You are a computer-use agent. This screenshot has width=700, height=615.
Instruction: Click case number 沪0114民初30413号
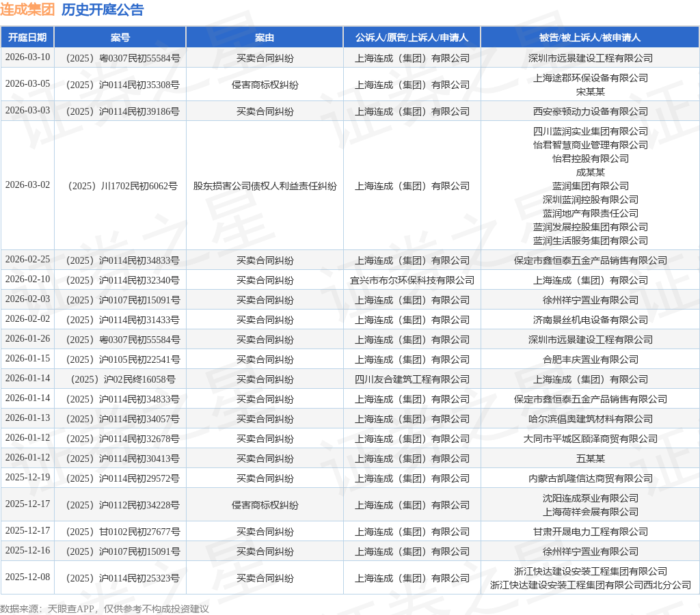pyautogui.click(x=123, y=459)
